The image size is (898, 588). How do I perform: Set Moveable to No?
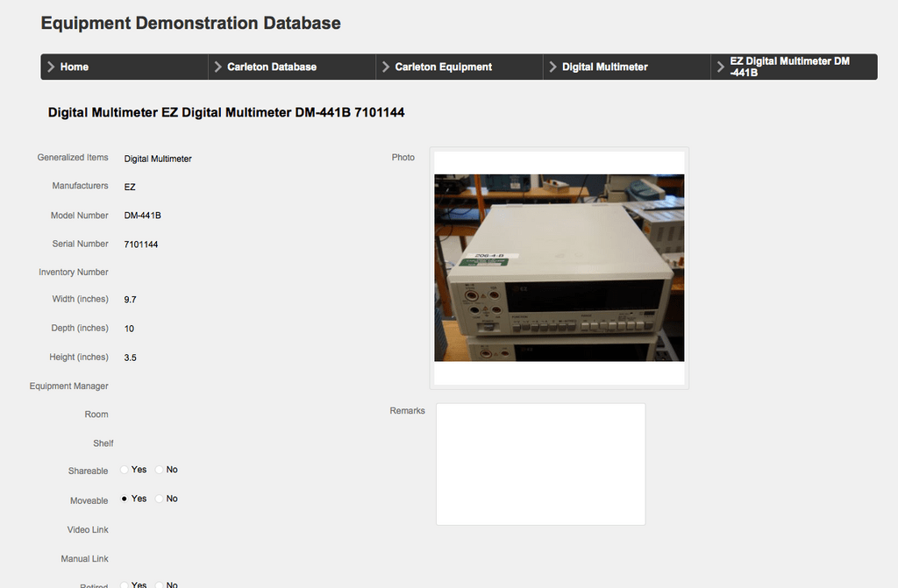coord(157,499)
